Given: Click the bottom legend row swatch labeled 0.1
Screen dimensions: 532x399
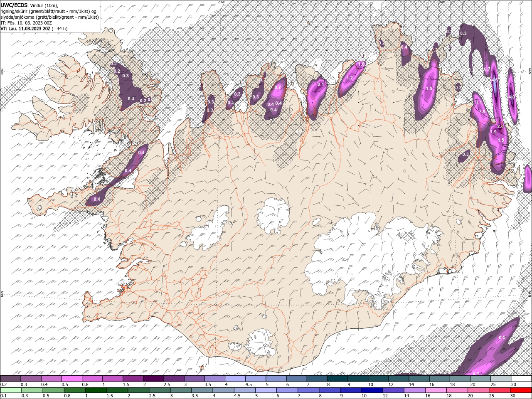Looking at the screenshot, I should coord(11,390).
